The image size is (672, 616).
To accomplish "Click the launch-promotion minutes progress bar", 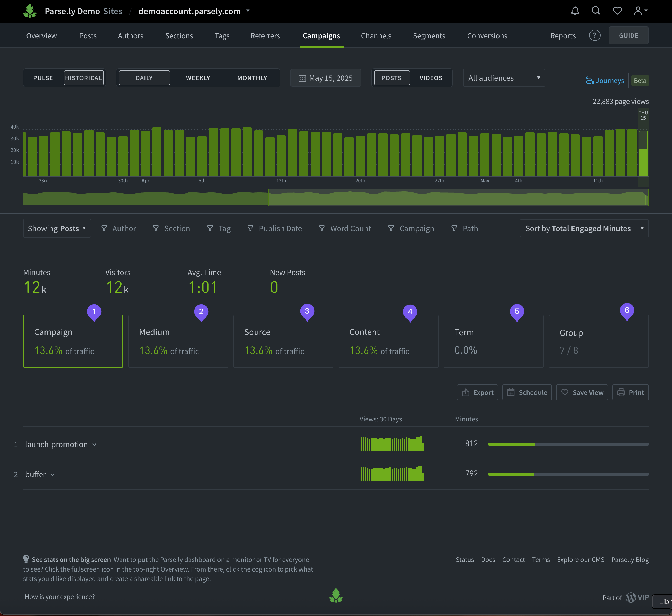I will [x=568, y=444].
